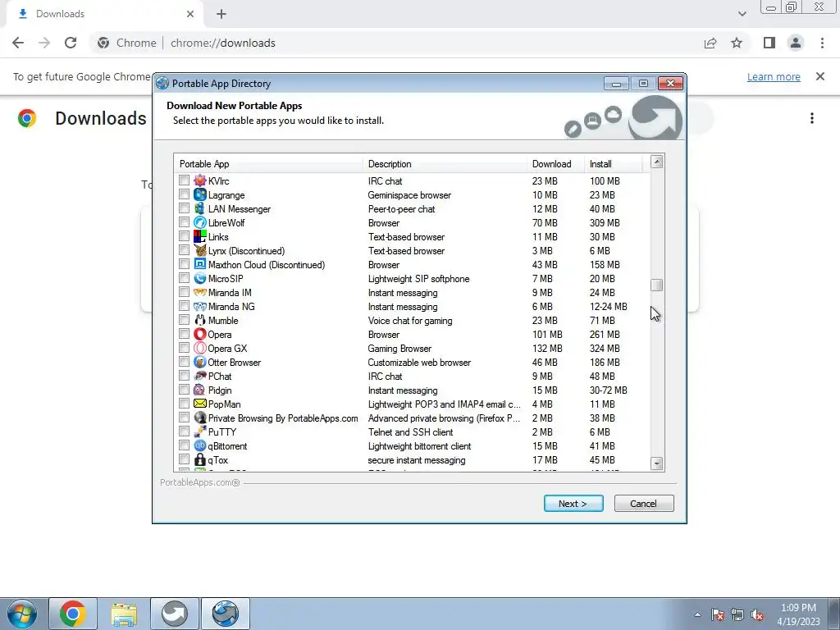Check the KVIrc checkbox
The height and width of the screenshot is (630, 840).
pos(185,180)
